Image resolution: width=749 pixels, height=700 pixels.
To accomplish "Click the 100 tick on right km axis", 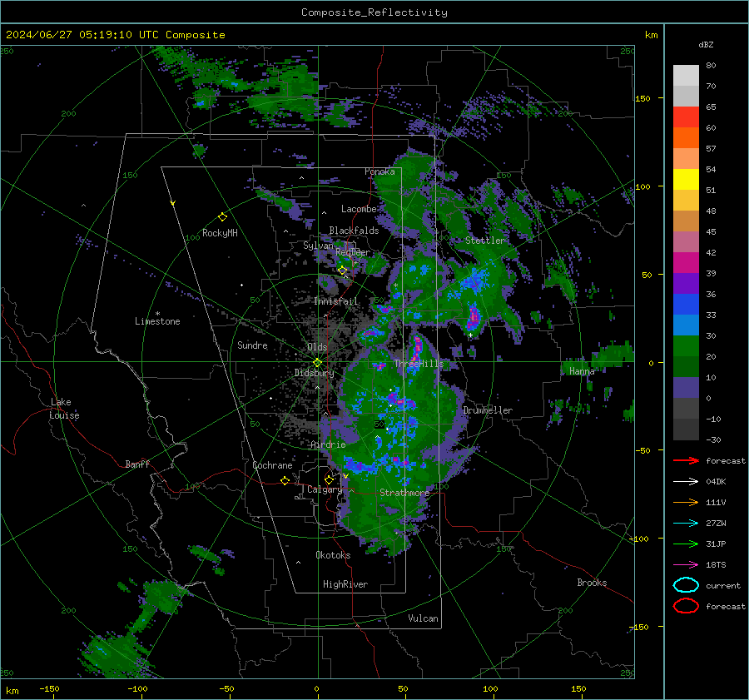I will click(643, 186).
